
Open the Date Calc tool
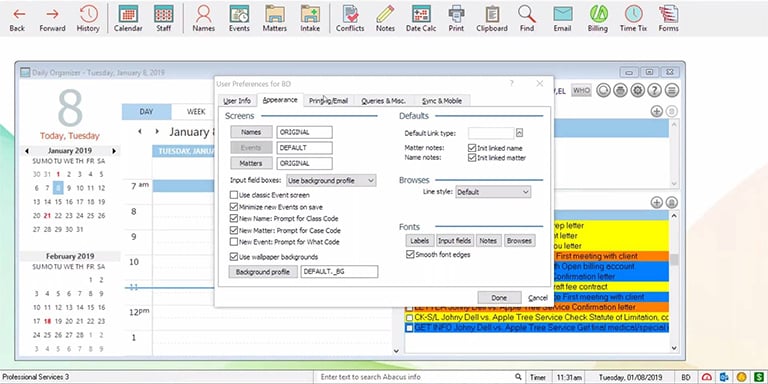tap(421, 18)
